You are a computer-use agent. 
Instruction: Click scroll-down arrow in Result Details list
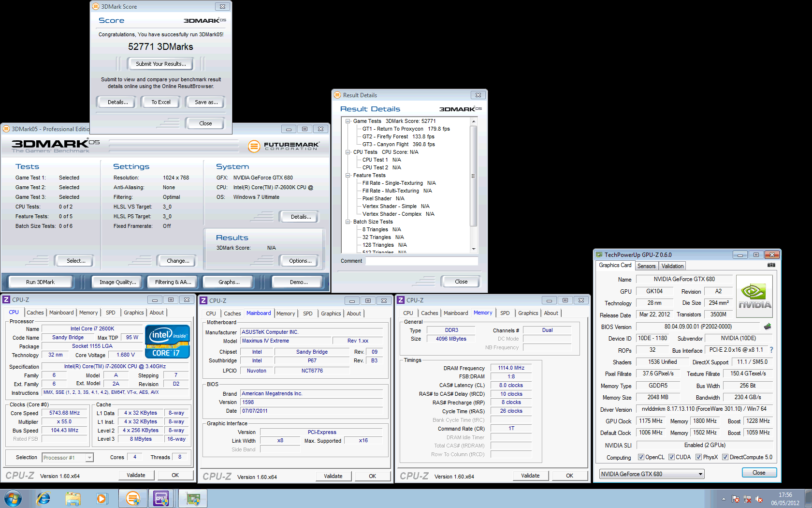(474, 249)
